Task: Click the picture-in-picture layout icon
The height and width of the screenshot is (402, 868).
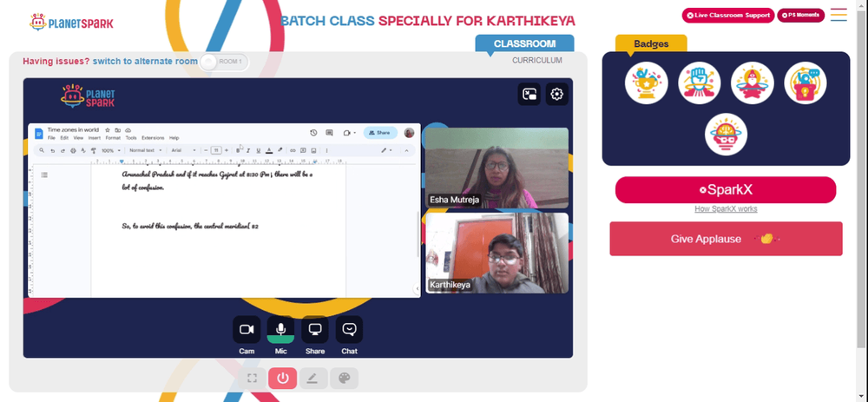Action: [529, 94]
